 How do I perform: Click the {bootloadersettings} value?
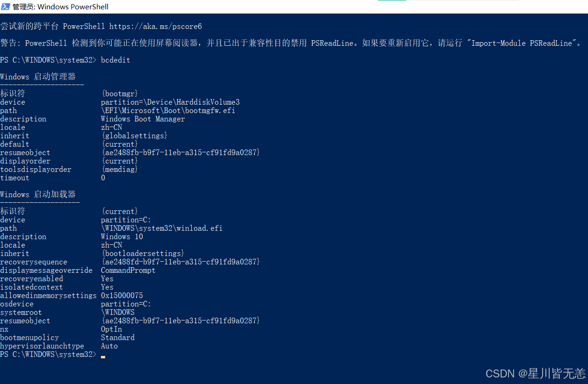(143, 254)
